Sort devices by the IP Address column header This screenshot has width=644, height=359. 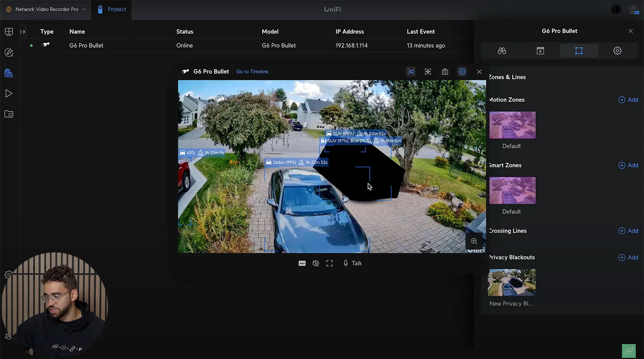click(350, 31)
